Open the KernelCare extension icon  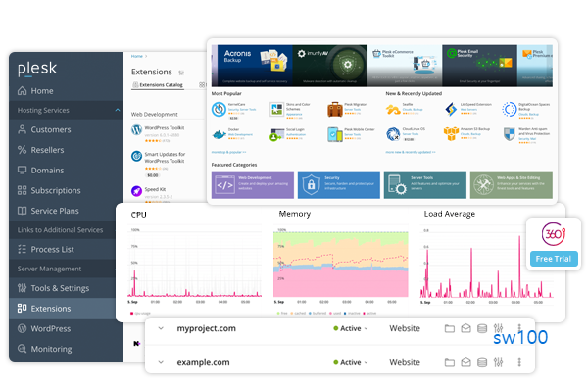[x=219, y=109]
